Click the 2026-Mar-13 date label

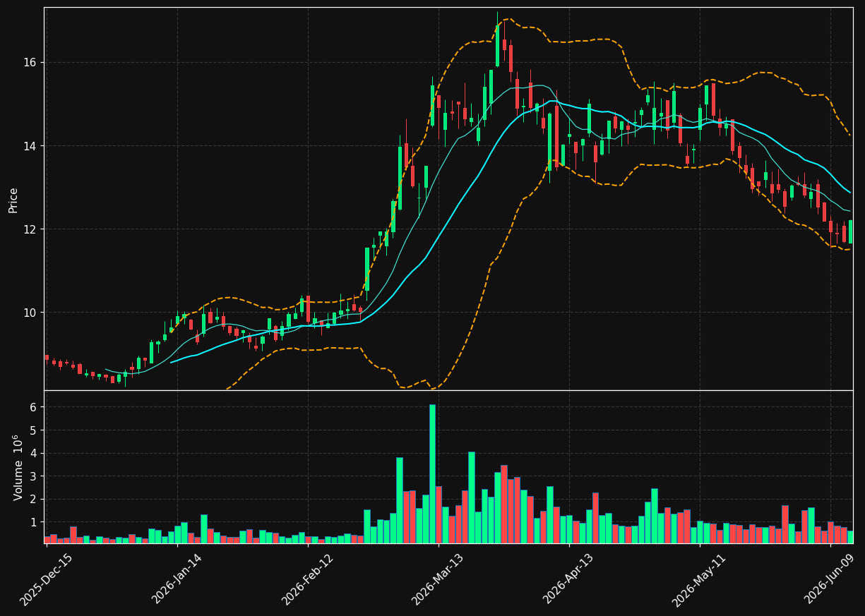(x=438, y=579)
